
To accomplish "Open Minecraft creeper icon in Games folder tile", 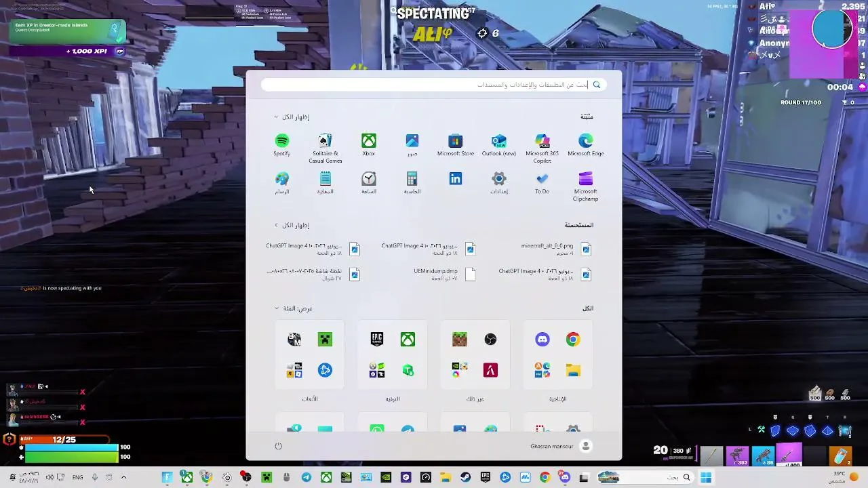I will point(325,340).
